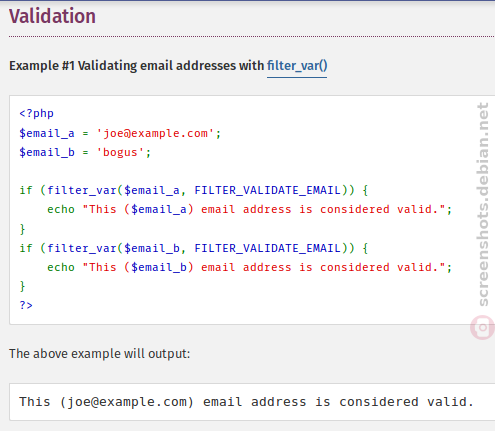Screen dimensions: 495x431
Task: Click the screenshots.debian.net watermark icon
Action: coord(483,328)
